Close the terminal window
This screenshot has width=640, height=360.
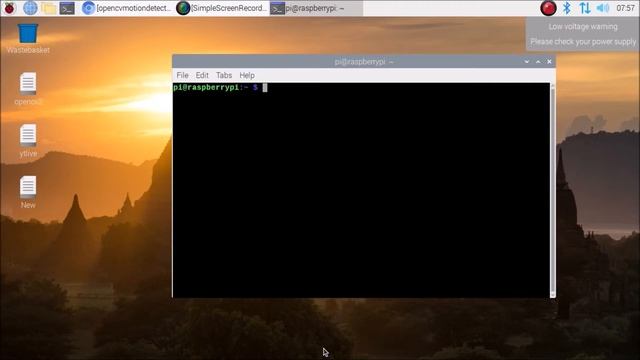pyautogui.click(x=549, y=62)
